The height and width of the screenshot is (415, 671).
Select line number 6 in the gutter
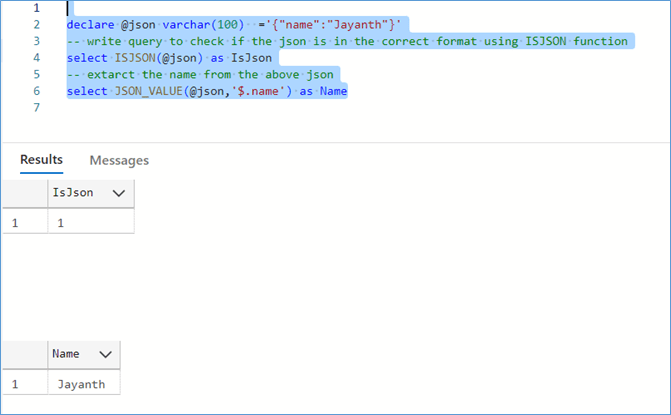pos(36,91)
